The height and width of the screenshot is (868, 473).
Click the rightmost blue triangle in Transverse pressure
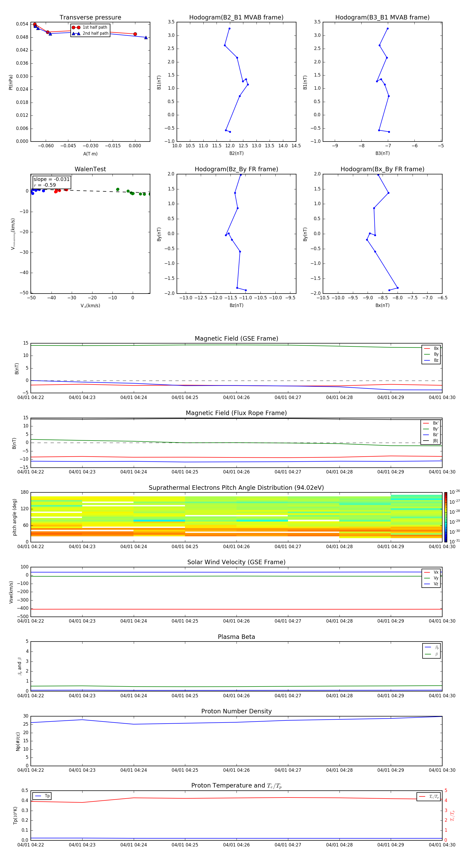pyautogui.click(x=146, y=37)
